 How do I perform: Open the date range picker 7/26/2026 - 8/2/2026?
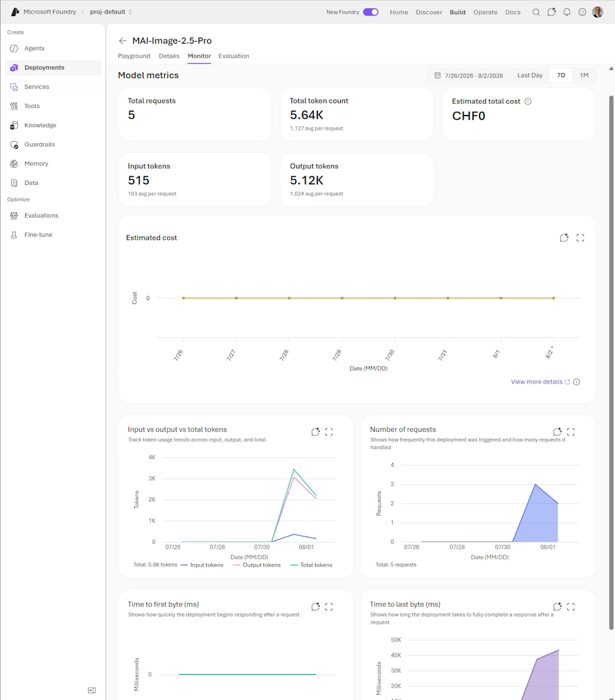click(469, 76)
